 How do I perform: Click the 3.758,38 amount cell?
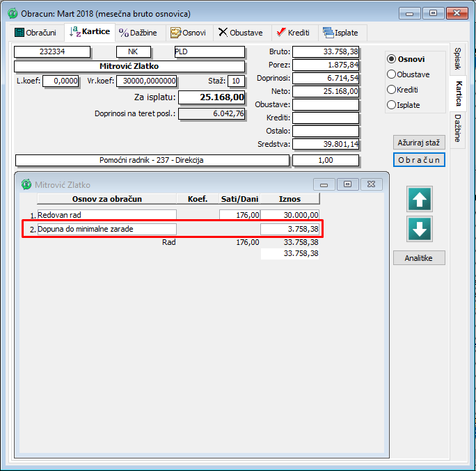click(x=290, y=229)
